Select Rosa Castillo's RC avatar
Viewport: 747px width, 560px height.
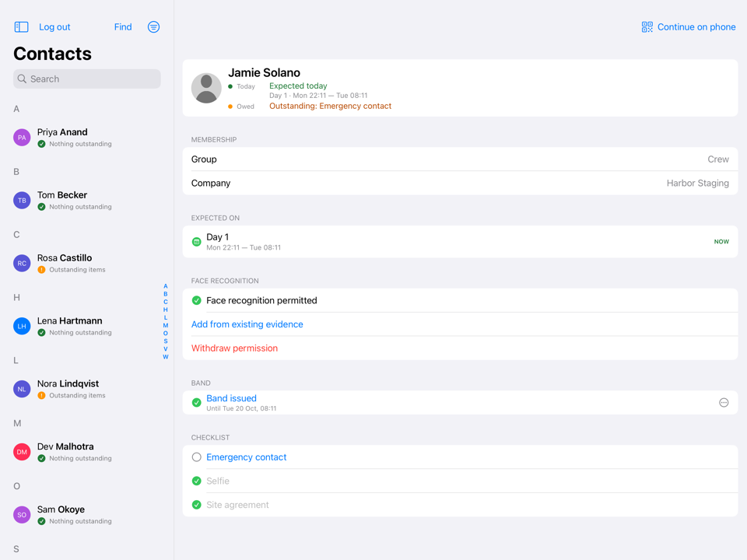pyautogui.click(x=22, y=264)
